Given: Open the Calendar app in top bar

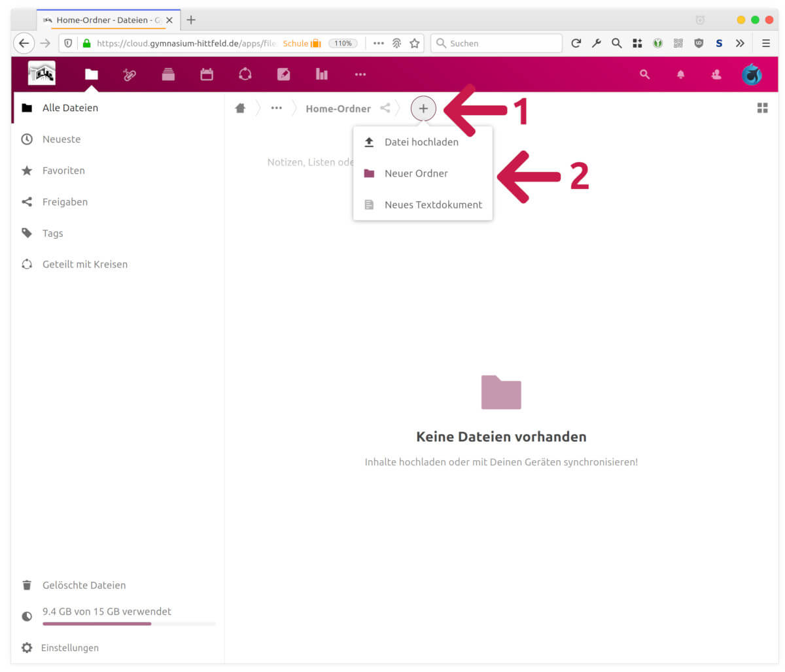Looking at the screenshot, I should point(207,75).
